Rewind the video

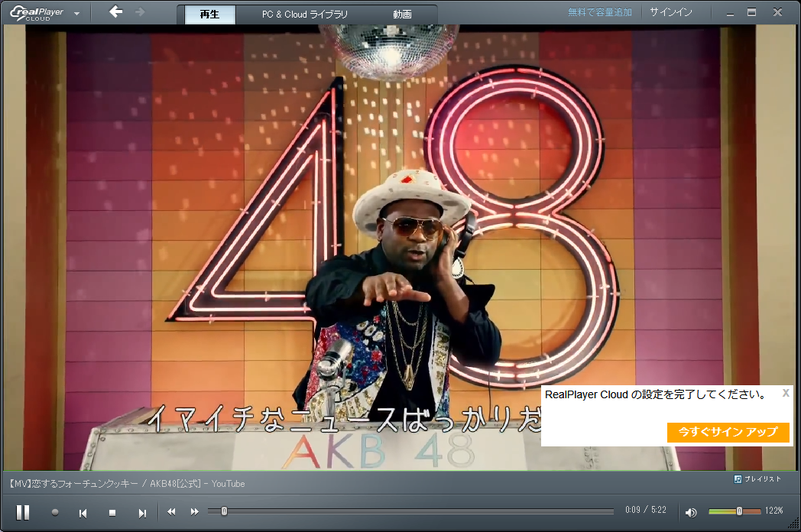pos(172,511)
